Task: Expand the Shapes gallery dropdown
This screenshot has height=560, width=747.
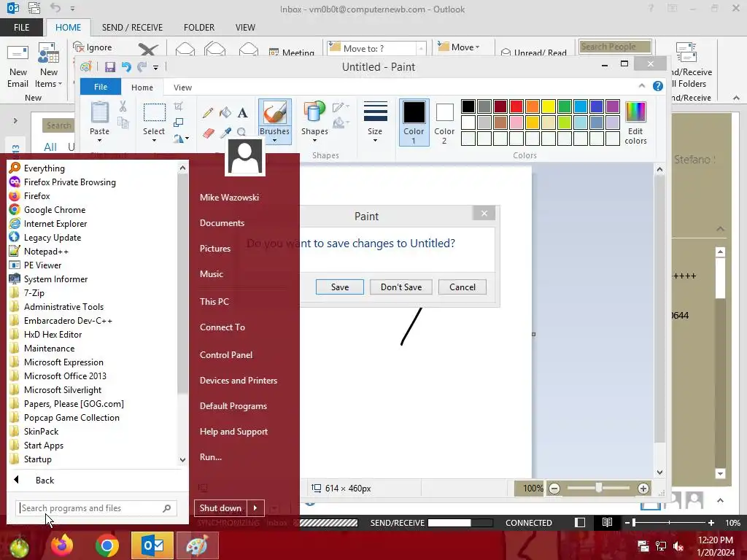Action: [x=314, y=141]
